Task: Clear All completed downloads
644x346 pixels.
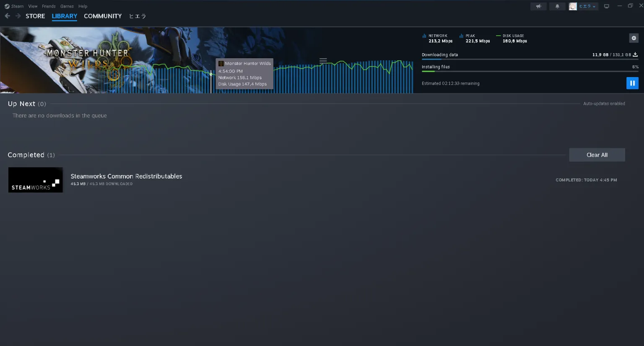Action: tap(597, 155)
